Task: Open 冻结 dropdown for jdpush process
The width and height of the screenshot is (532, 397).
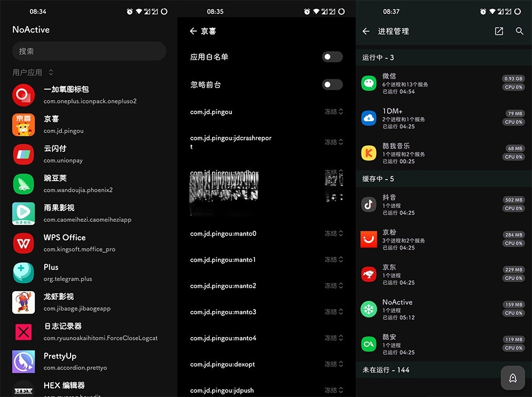Action: coord(334,390)
